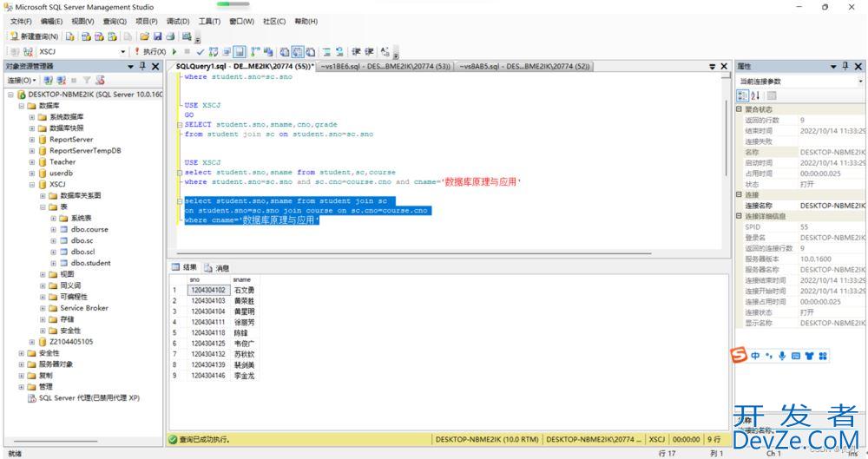
Task: Collapse the 连接详细信息 section in Properties
Action: [739, 216]
